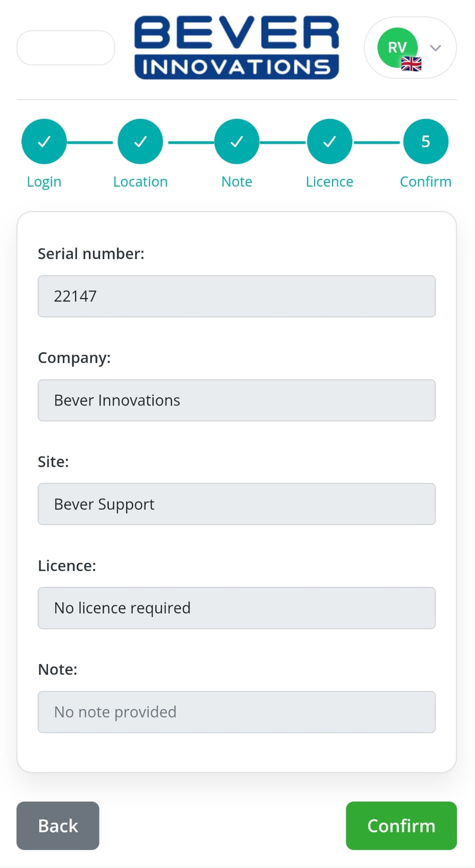
Task: Click the Company field Bever Innovations
Action: point(236,400)
